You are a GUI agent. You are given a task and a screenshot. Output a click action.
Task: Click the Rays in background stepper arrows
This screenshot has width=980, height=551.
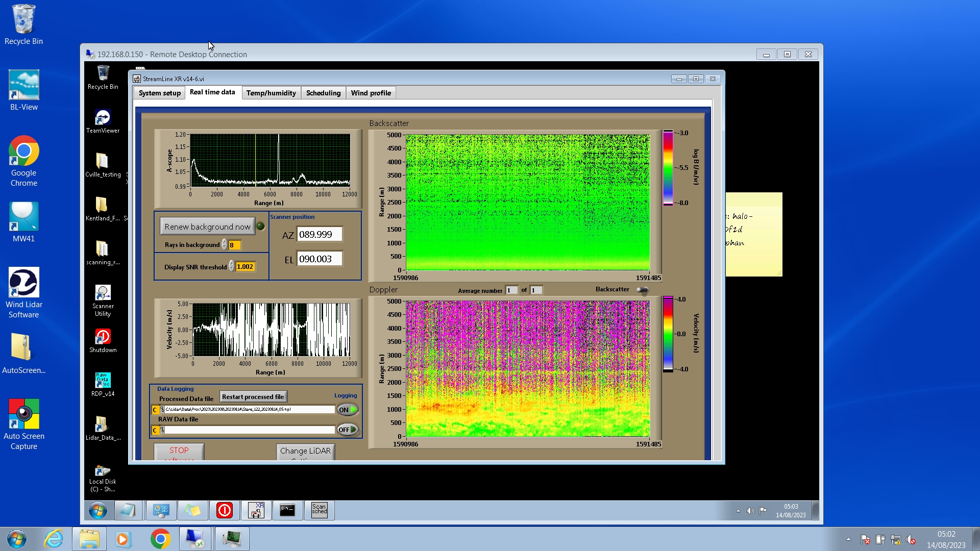(x=224, y=245)
